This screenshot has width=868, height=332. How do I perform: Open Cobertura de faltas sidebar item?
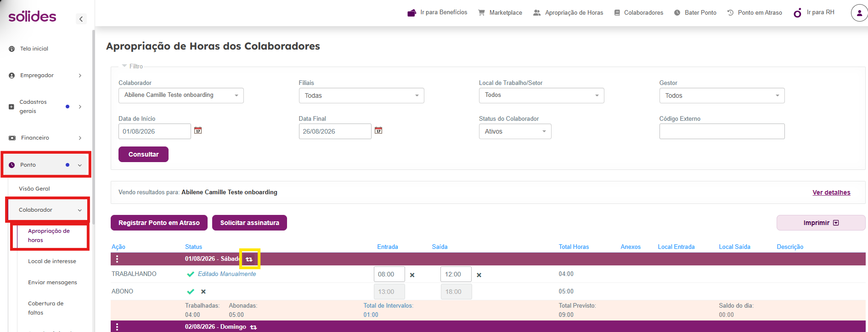46,308
